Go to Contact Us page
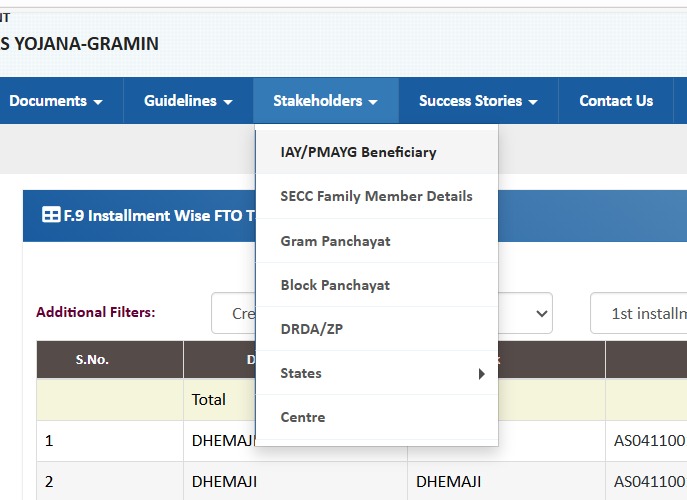Viewport: 687px width, 500px height. [x=616, y=101]
